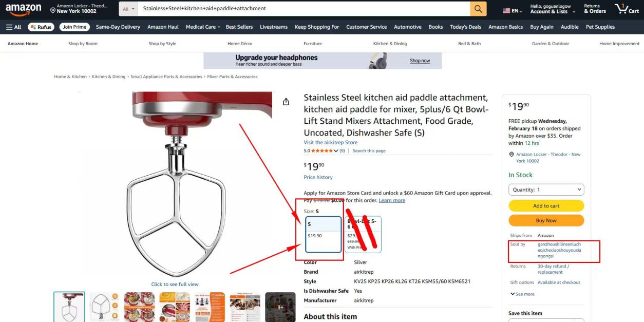Click the Buy Now button

point(546,220)
